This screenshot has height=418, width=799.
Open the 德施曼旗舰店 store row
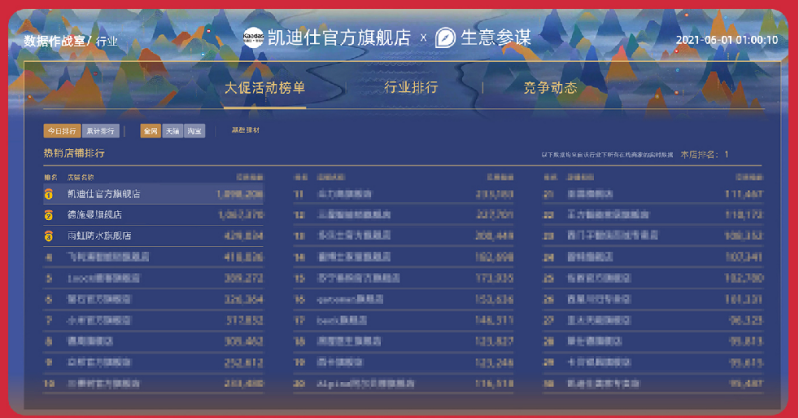[94, 215]
